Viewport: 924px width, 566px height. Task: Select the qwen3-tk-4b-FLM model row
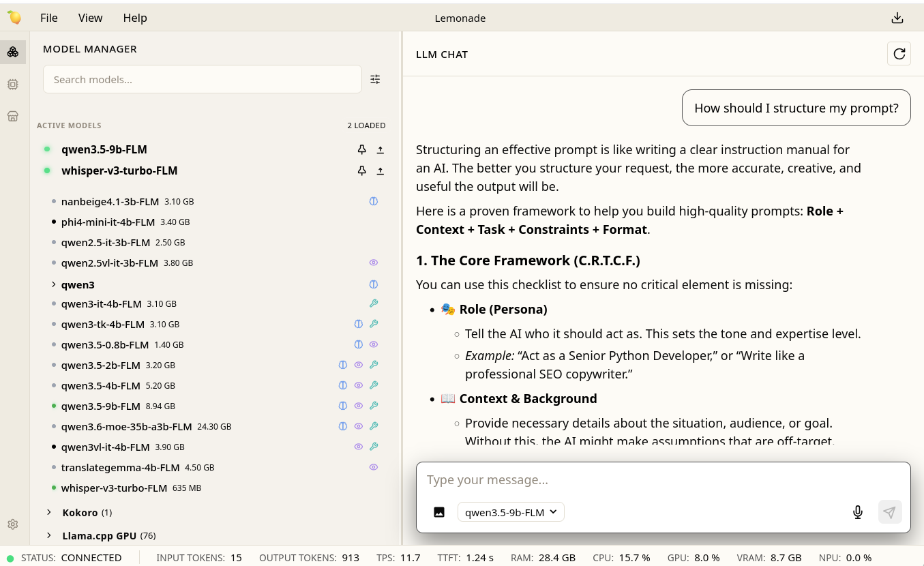click(x=214, y=324)
